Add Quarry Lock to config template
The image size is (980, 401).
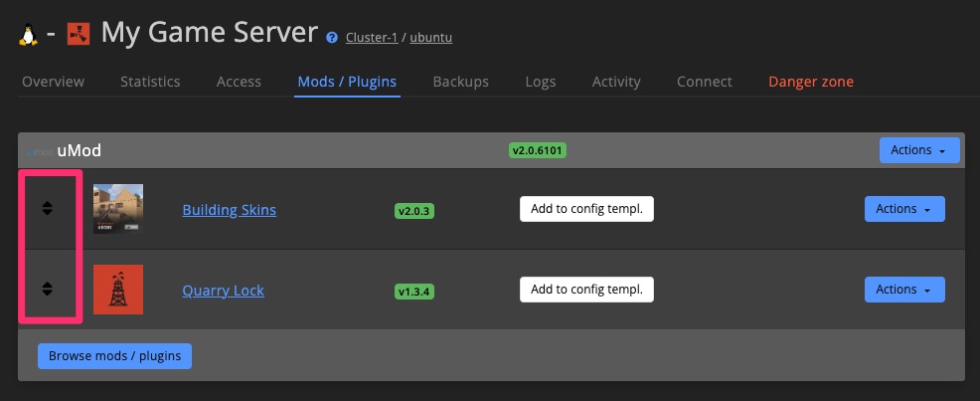click(x=586, y=290)
